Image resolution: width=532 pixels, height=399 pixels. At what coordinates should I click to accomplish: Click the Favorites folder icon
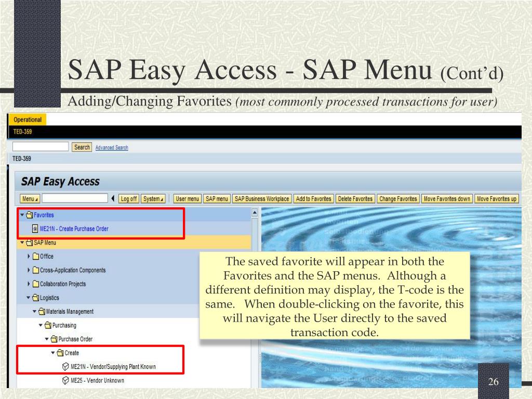(x=30, y=215)
